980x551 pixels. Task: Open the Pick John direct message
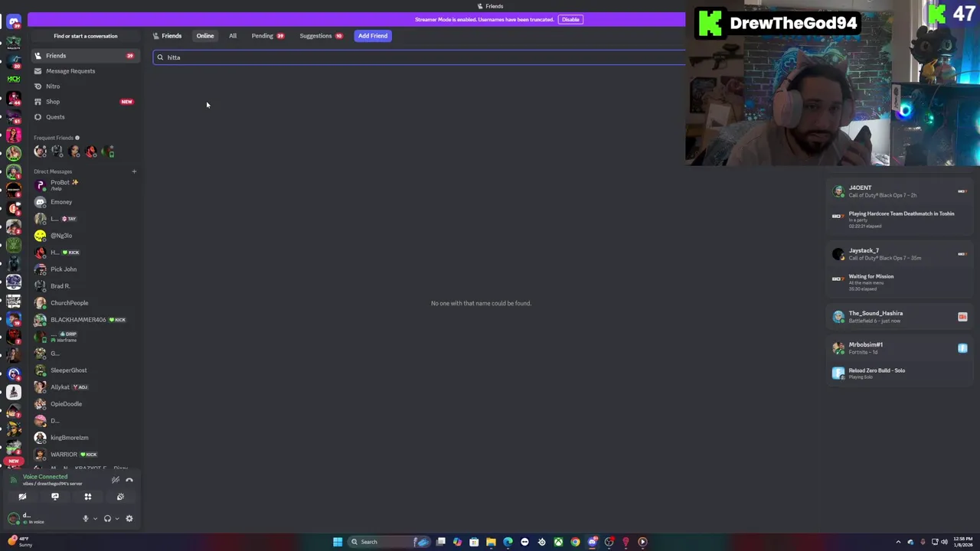[x=85, y=269]
